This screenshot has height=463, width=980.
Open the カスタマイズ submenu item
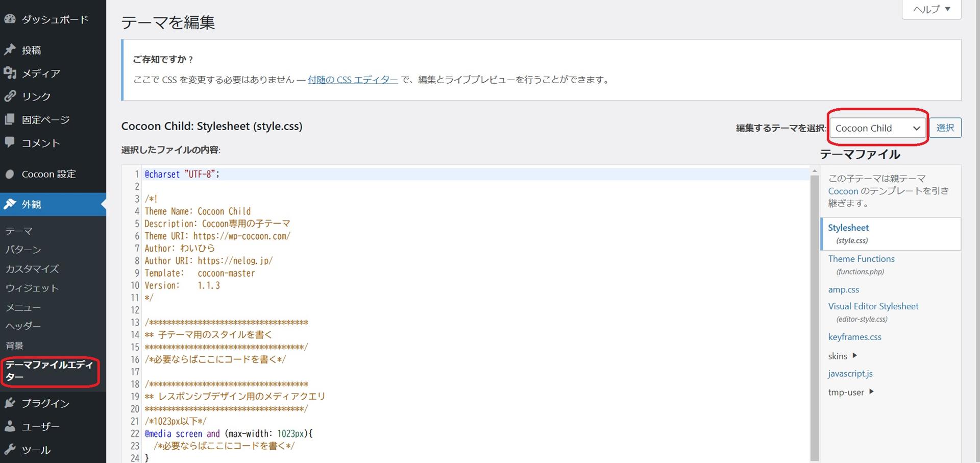(32, 269)
